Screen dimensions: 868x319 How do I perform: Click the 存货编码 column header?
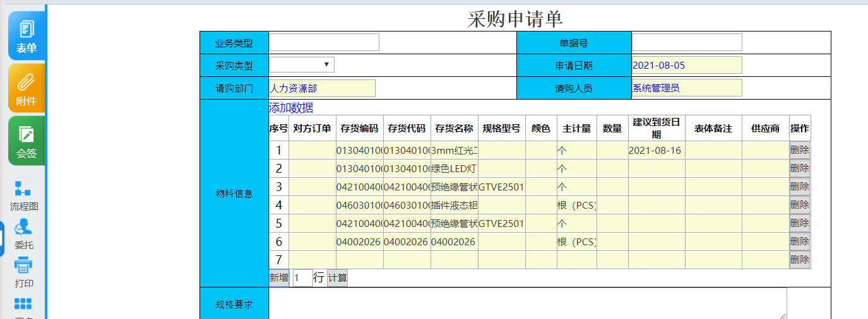coord(360,129)
